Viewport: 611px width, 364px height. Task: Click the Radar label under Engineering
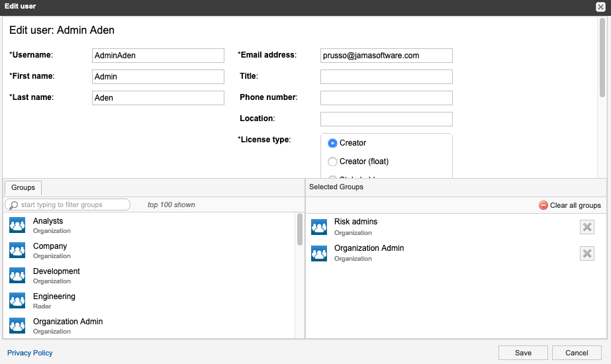(42, 306)
